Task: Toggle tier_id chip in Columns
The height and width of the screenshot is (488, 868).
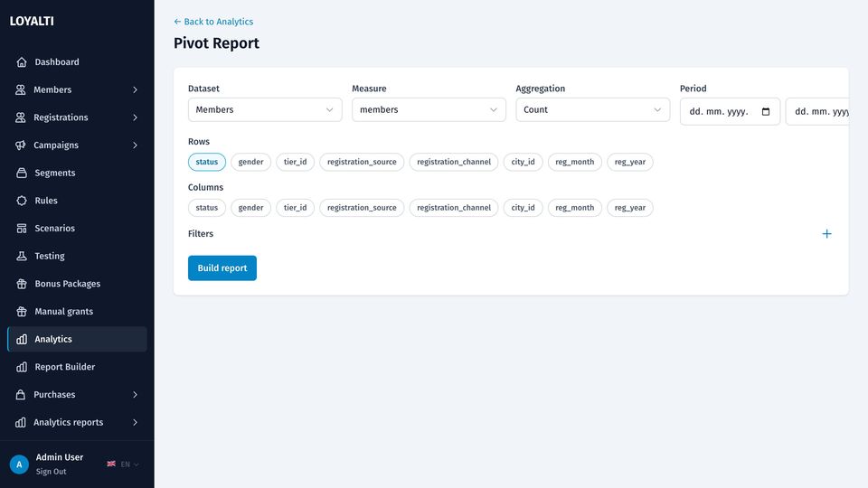Action: [295, 208]
